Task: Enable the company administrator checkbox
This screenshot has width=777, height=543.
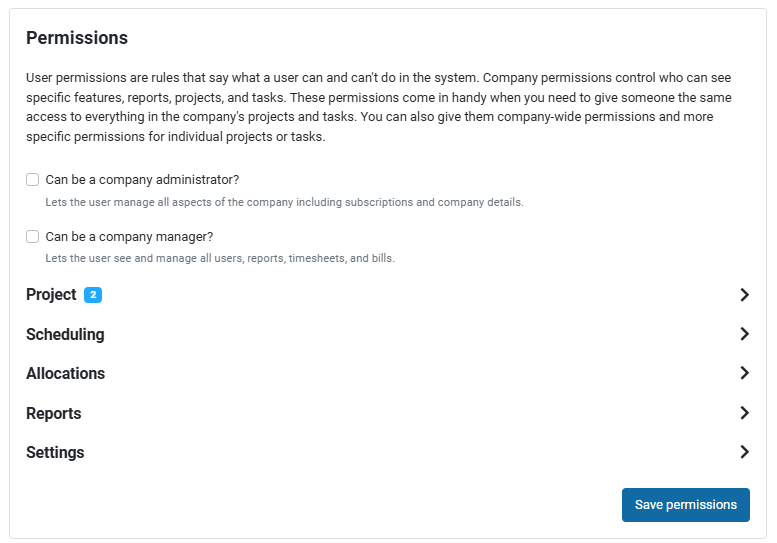Action: tap(33, 180)
